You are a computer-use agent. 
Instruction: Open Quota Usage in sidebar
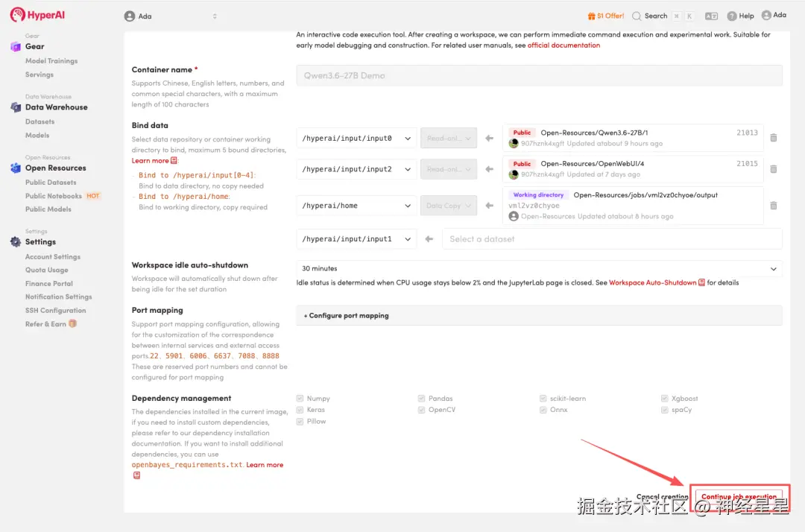(47, 270)
